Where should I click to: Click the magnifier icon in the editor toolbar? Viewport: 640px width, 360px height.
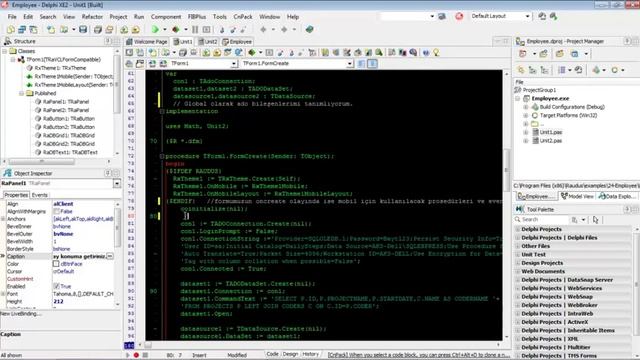click(379, 52)
